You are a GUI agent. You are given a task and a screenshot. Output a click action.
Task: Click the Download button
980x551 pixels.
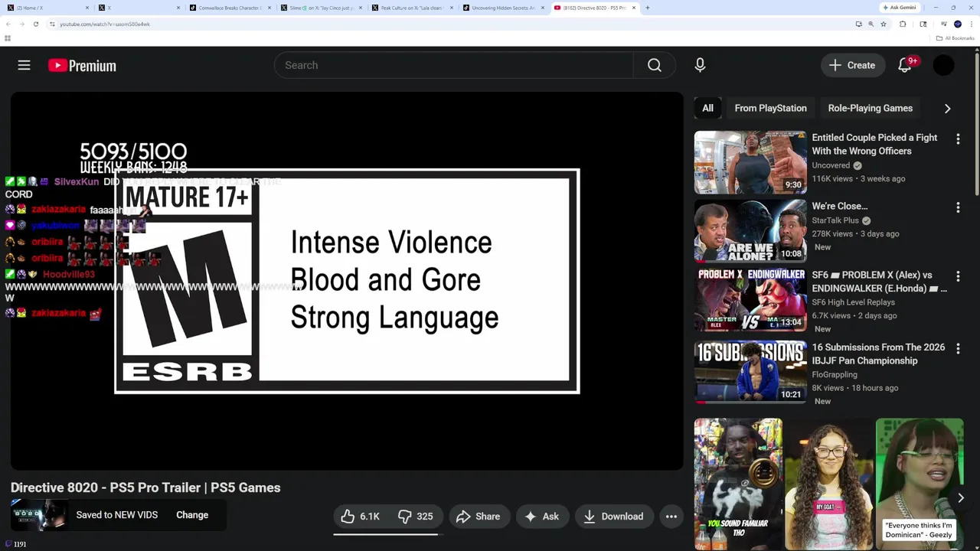(613, 517)
